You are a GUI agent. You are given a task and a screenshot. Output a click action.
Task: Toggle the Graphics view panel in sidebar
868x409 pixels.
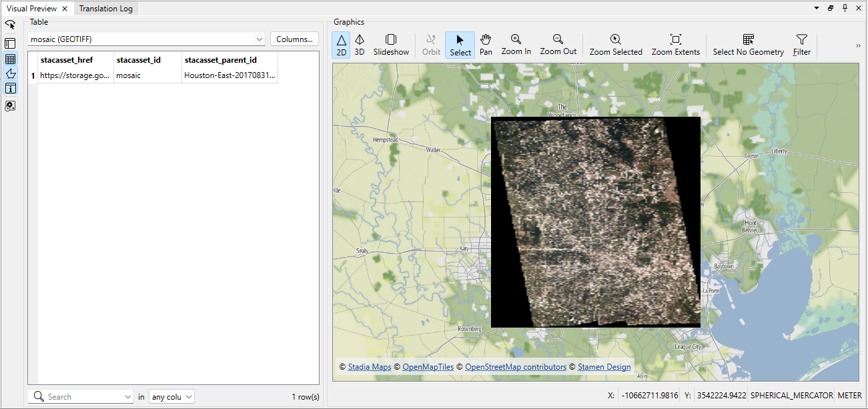coord(10,73)
